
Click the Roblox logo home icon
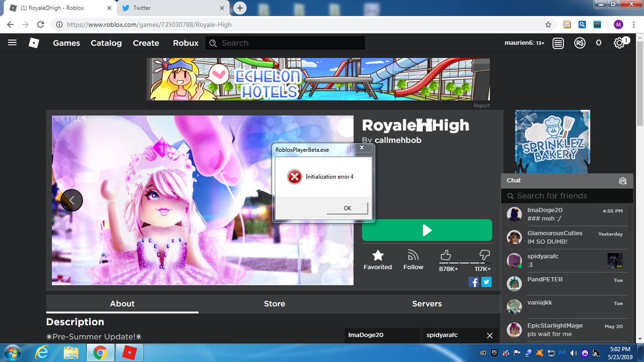point(34,43)
